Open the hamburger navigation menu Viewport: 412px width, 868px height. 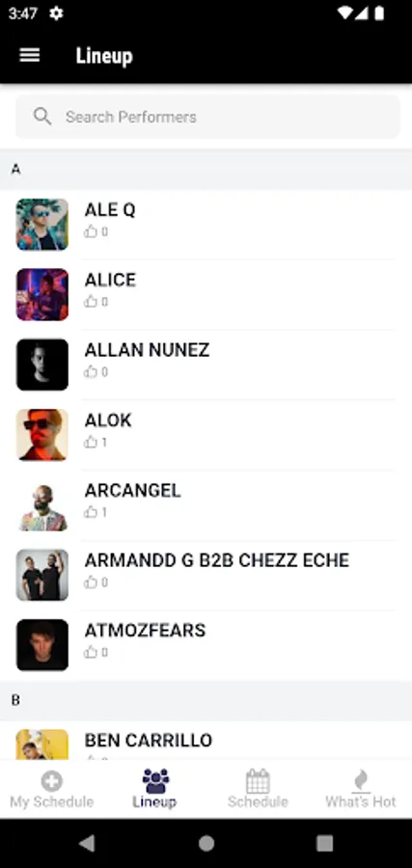coord(29,55)
